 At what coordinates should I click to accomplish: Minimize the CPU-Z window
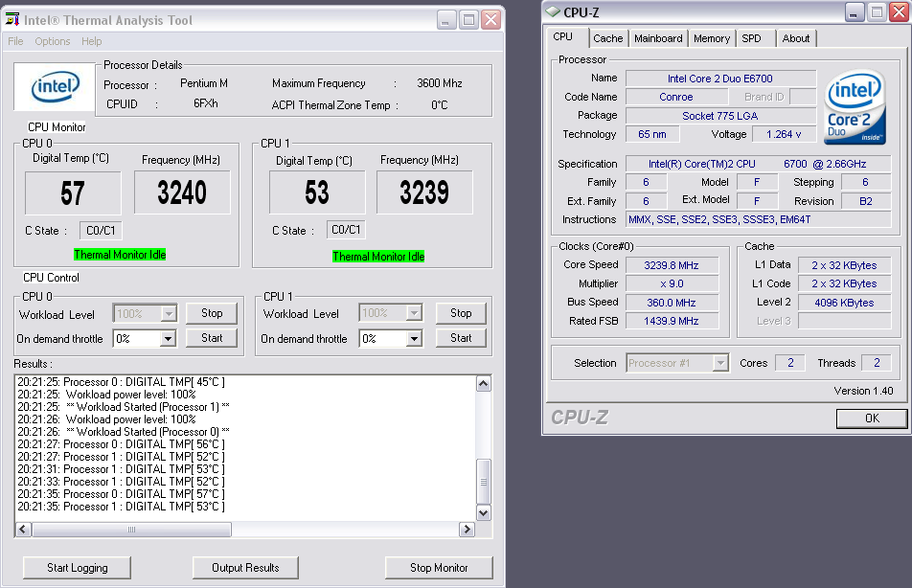point(855,12)
